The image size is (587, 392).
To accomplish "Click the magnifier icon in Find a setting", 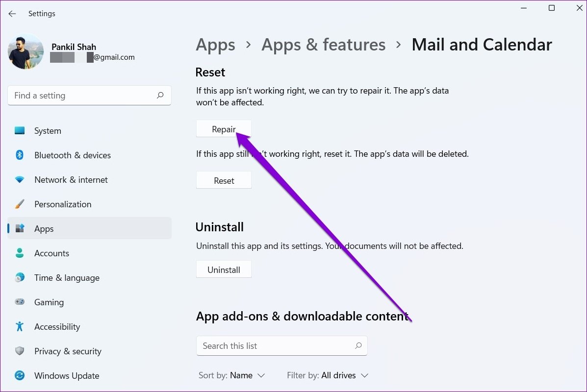I will click(x=160, y=96).
